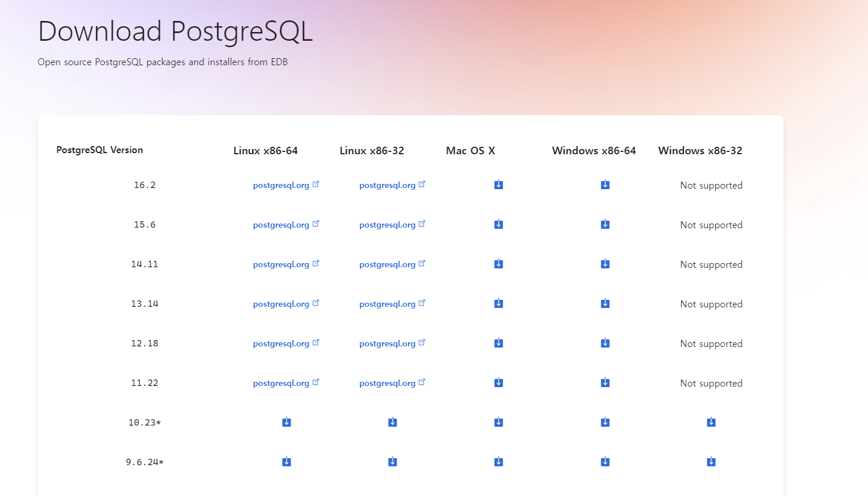Download PostgreSQL 16.2 for Windows x86-64
Image resolution: width=868 pixels, height=496 pixels.
pos(605,185)
